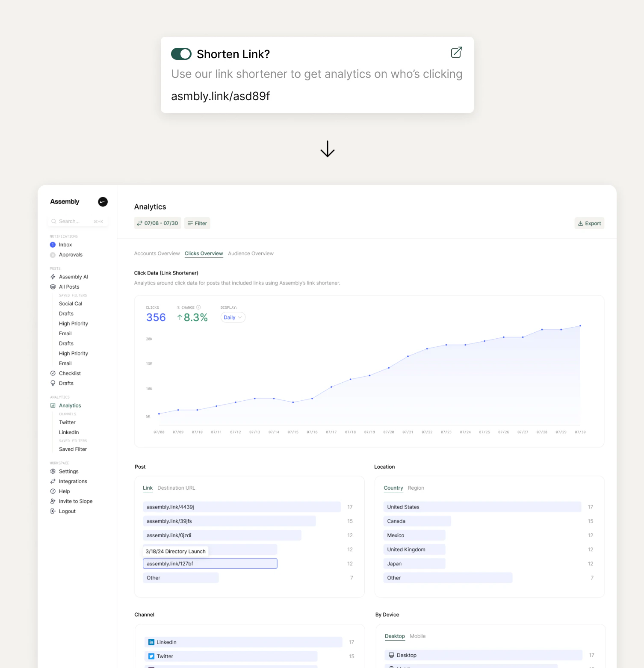Click the United States country bar
The width and height of the screenshot is (644, 668).
(x=482, y=507)
